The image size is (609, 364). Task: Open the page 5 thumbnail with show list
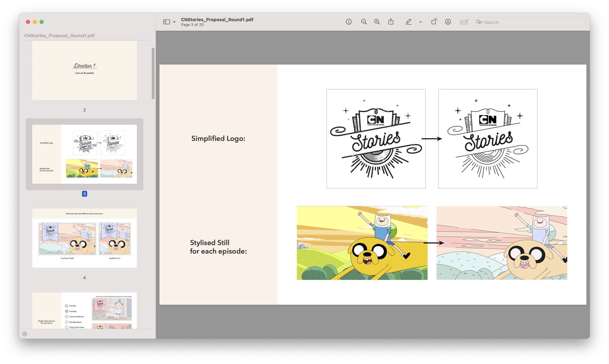coord(84,311)
